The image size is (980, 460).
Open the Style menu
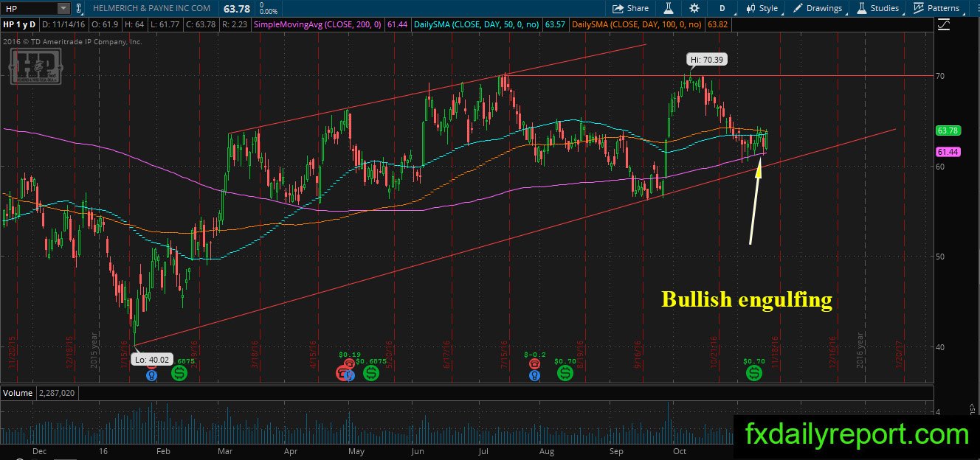pos(762,8)
